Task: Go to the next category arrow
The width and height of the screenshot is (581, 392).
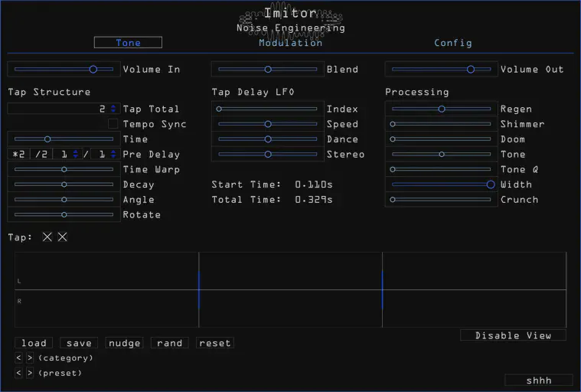Action: (30, 358)
